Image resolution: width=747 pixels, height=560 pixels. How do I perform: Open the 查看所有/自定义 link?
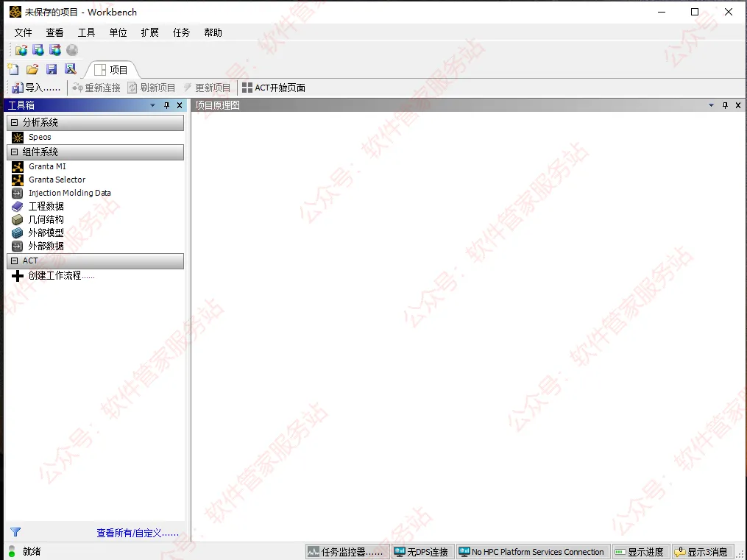click(138, 533)
